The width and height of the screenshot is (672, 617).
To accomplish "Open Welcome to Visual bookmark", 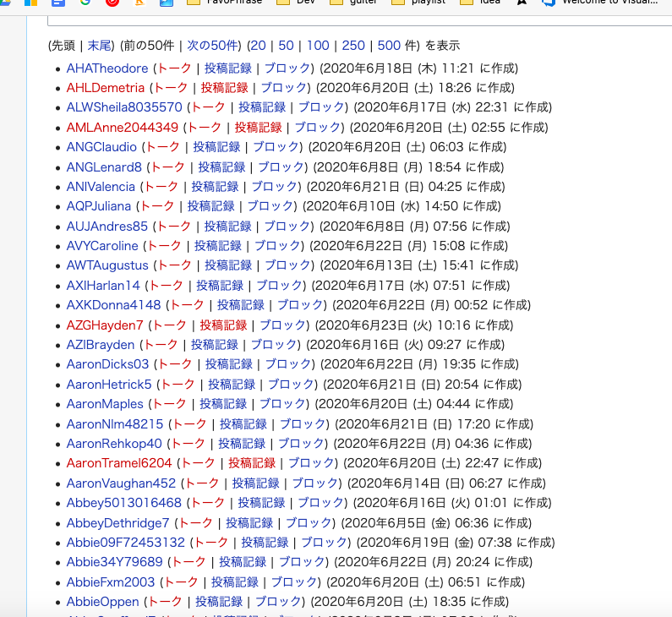I will pyautogui.click(x=599, y=3).
